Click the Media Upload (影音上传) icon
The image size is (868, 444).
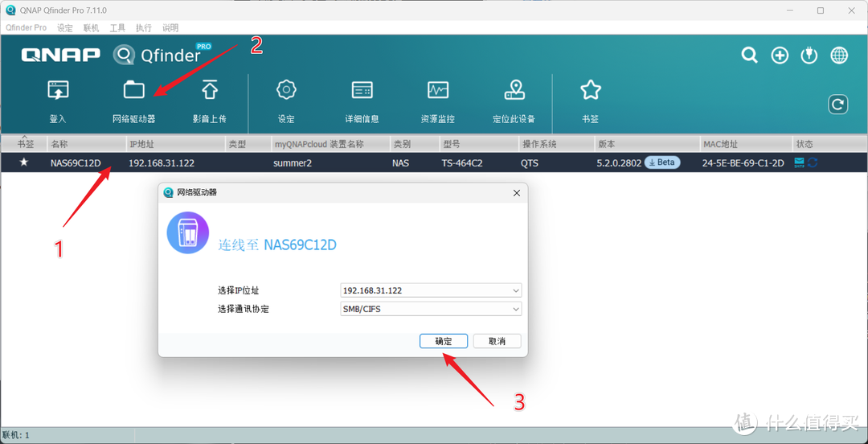210,90
